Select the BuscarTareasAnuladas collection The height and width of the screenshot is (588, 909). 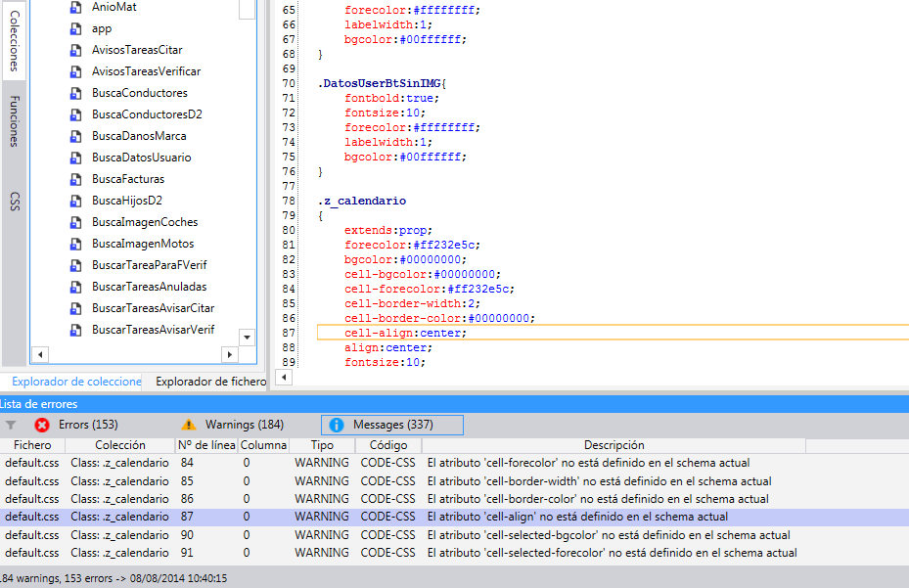[149, 287]
